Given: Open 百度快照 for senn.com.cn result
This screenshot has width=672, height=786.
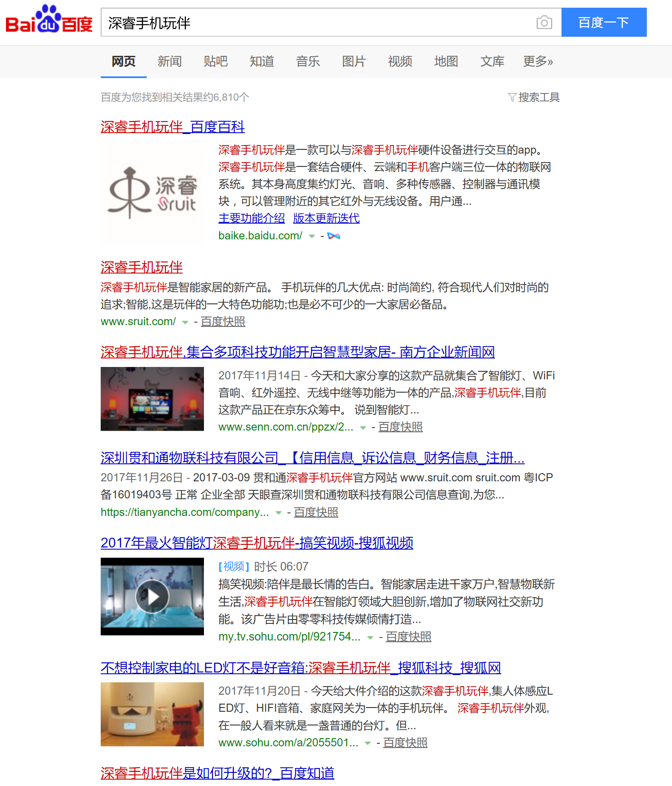Looking at the screenshot, I should click(401, 427).
